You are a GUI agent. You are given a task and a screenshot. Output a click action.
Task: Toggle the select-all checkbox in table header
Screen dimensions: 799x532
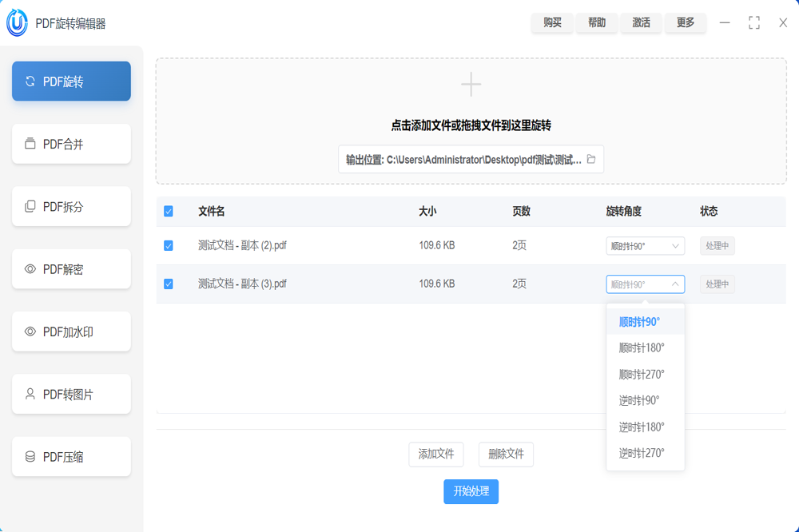pyautogui.click(x=169, y=212)
